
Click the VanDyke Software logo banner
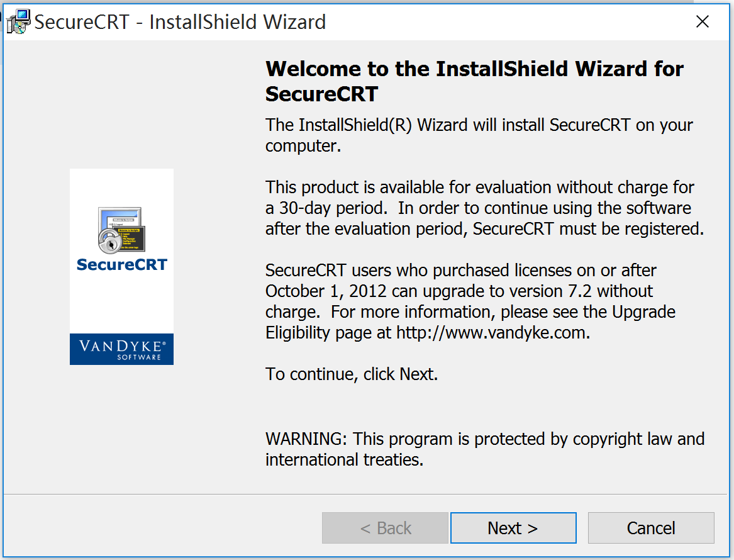pyautogui.click(x=121, y=349)
